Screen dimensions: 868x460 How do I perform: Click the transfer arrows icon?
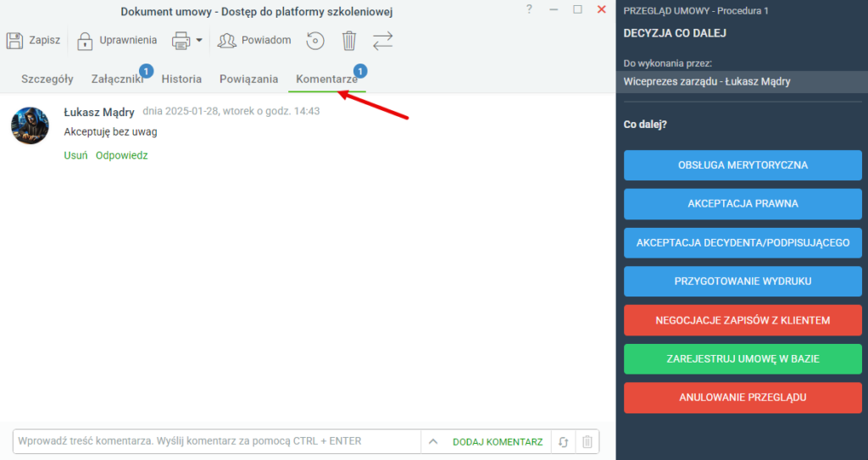coord(382,41)
